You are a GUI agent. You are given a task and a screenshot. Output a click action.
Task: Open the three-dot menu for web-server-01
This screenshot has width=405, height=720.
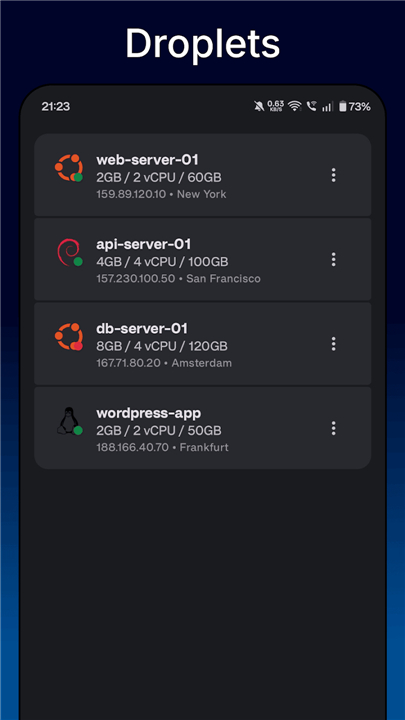click(333, 175)
